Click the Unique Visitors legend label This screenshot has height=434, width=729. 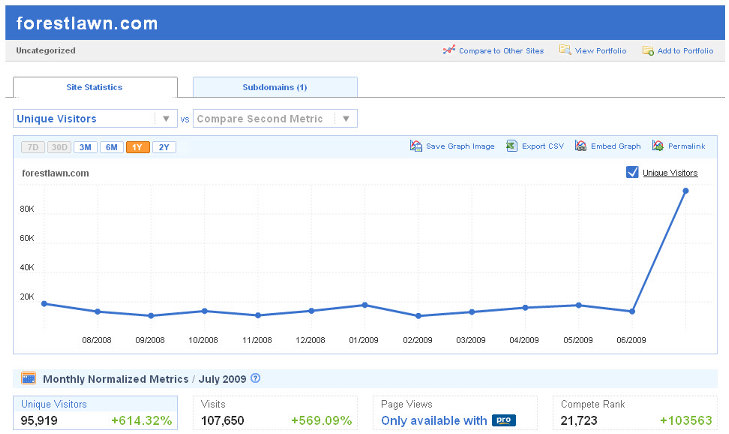(x=670, y=173)
